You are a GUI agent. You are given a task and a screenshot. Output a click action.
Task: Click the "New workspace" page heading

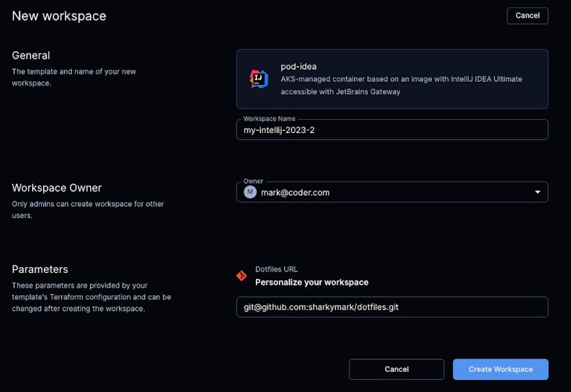pyautogui.click(x=59, y=16)
